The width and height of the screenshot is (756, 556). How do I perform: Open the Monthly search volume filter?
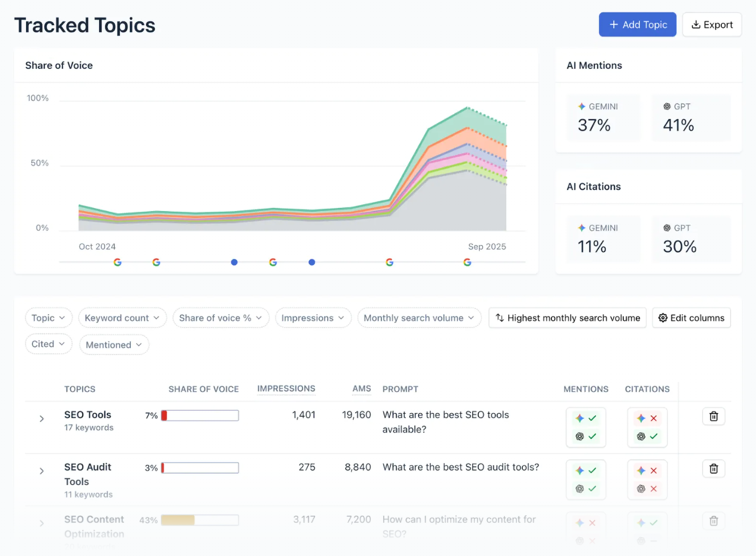[x=419, y=318]
